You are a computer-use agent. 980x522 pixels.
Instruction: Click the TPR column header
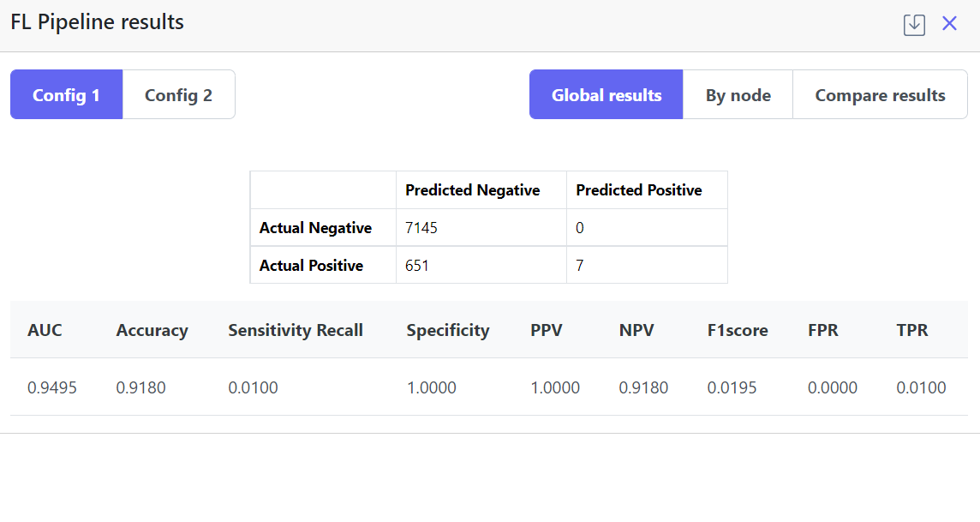pyautogui.click(x=912, y=330)
